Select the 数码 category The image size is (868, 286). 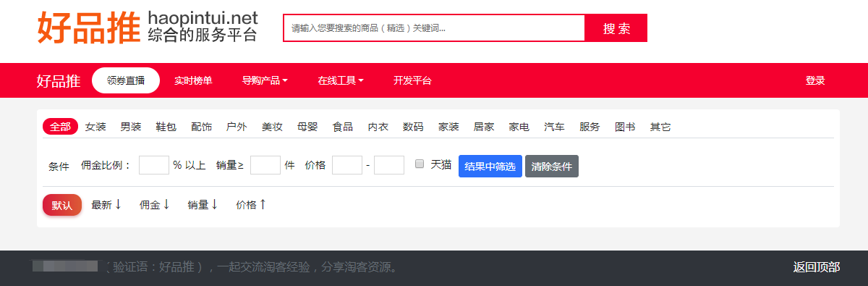tap(413, 127)
